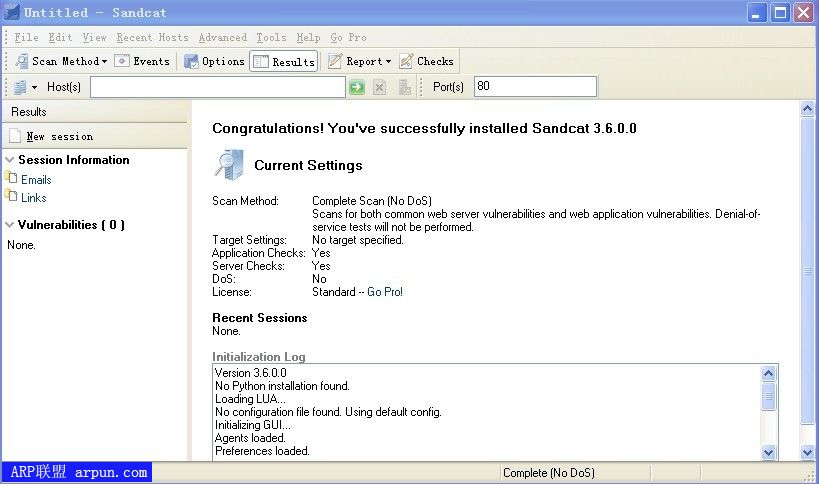Click the Current Settings magnifier icon

(x=229, y=165)
